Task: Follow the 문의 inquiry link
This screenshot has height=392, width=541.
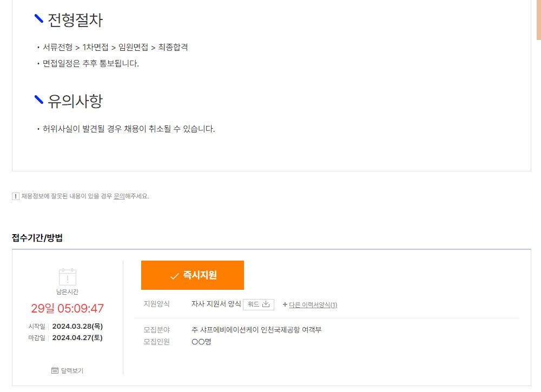Action: coord(119,196)
